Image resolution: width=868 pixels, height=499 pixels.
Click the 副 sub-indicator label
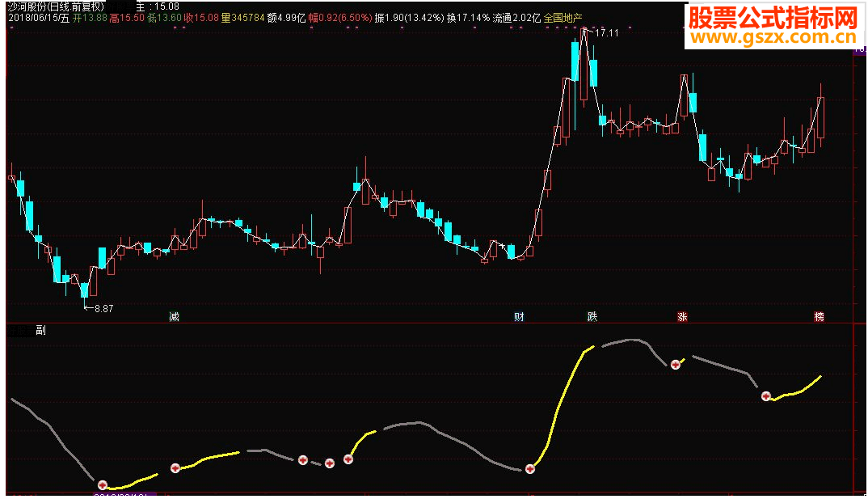pyautogui.click(x=40, y=330)
